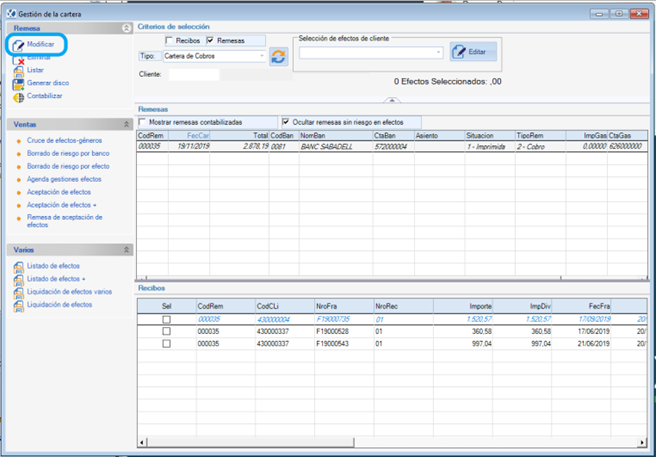Open the Selección de efectos de cliente dropdown
Viewport: 656px width, 457px height.
pyautogui.click(x=438, y=53)
